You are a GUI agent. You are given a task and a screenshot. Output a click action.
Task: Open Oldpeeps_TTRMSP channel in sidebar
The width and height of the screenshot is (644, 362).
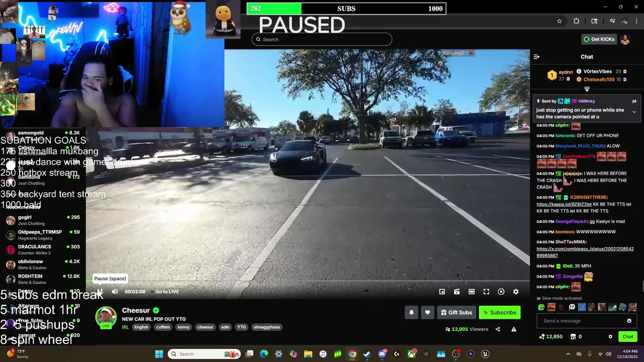click(x=44, y=235)
